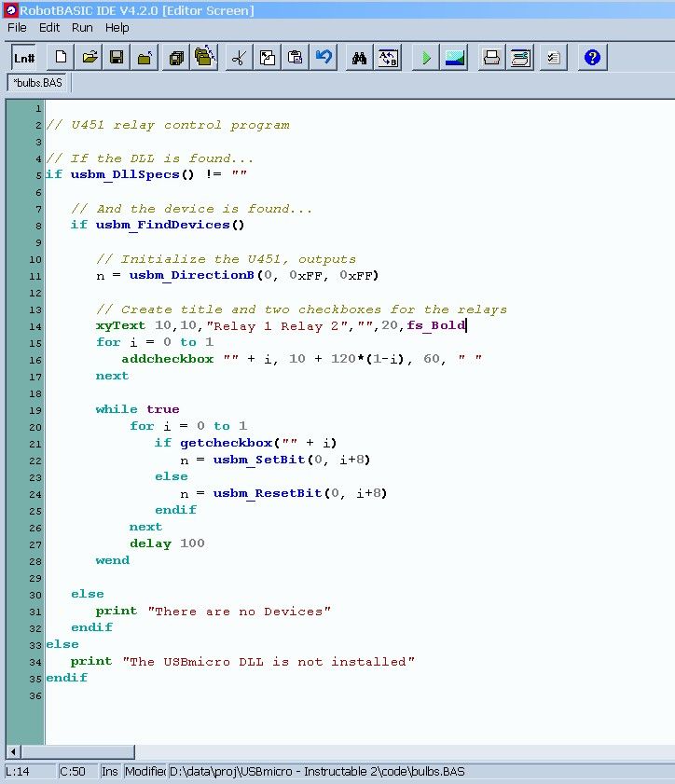Click line number 36 in the gutter
Viewport: 675px width, 784px height.
coord(35,695)
